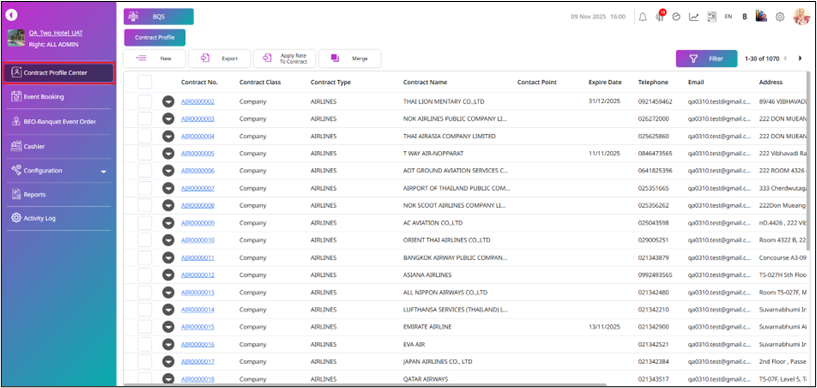Tick the select-all header checkbox
The height and width of the screenshot is (388, 817).
[x=144, y=82]
